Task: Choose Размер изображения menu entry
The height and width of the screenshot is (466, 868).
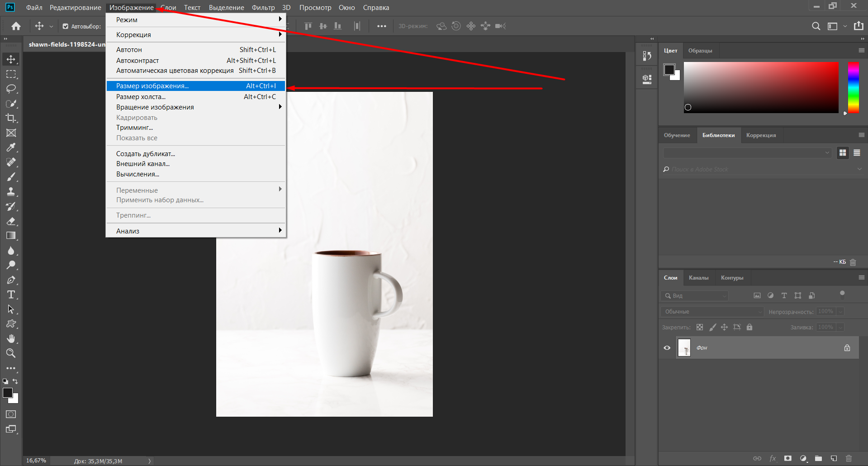Action: (196, 86)
